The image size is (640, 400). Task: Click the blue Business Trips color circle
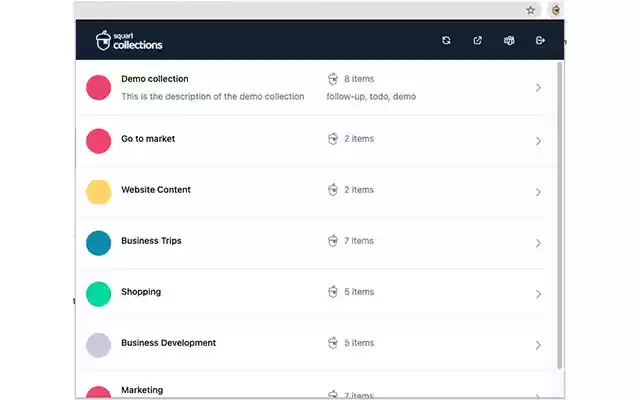(98, 243)
